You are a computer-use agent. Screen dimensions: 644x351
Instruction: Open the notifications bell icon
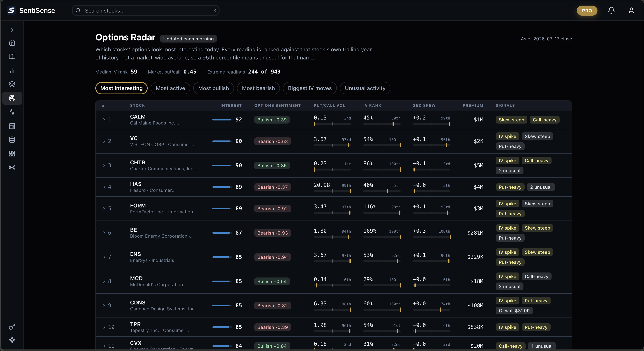tap(611, 11)
